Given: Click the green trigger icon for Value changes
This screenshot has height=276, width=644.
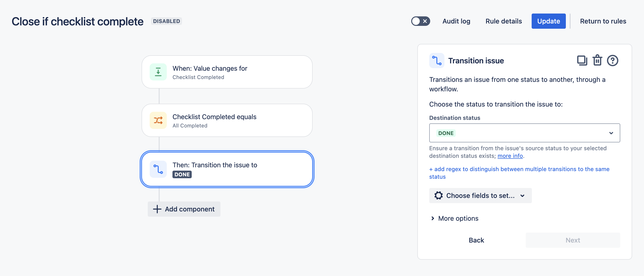Looking at the screenshot, I should click(x=158, y=72).
